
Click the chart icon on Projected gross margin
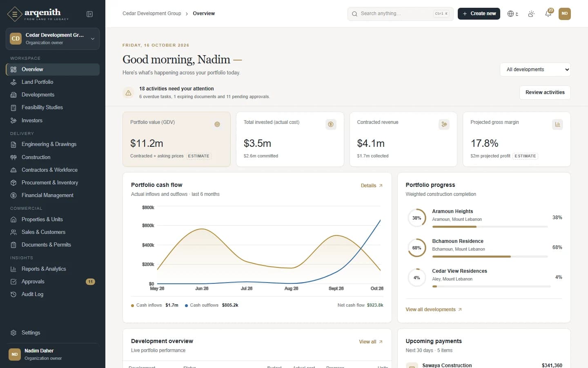(x=557, y=124)
